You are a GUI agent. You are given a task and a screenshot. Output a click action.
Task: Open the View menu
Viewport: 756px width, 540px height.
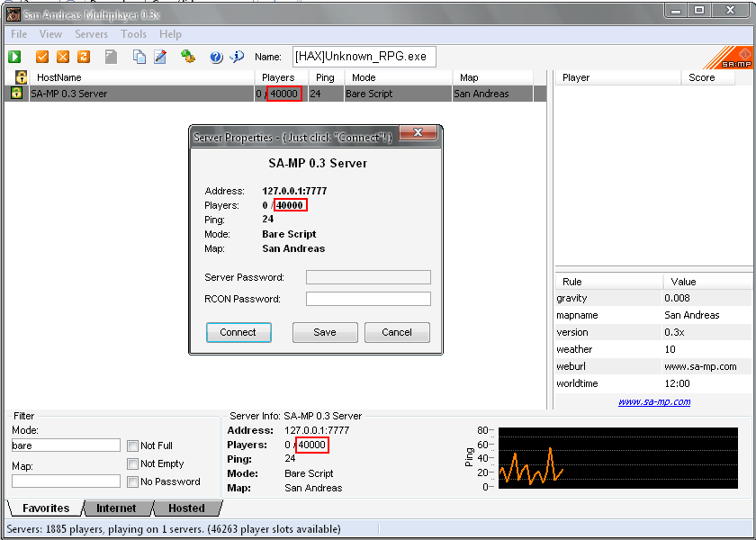pyautogui.click(x=50, y=34)
